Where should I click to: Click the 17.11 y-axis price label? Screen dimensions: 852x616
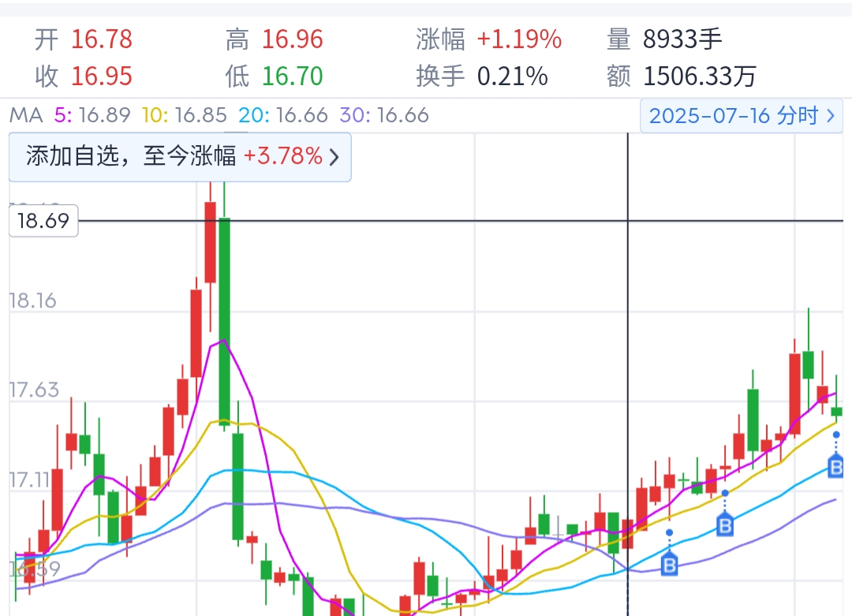pos(30,480)
